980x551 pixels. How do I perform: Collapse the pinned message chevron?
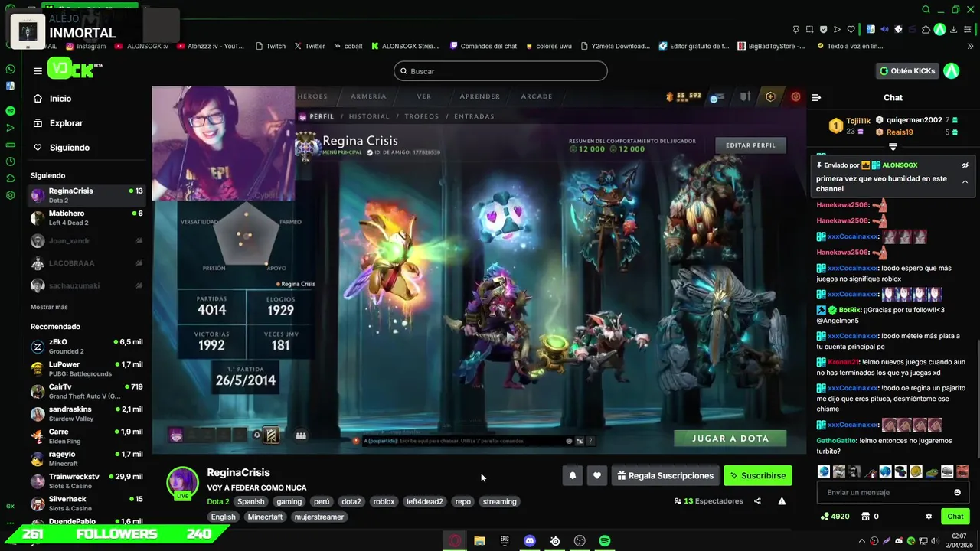click(965, 181)
